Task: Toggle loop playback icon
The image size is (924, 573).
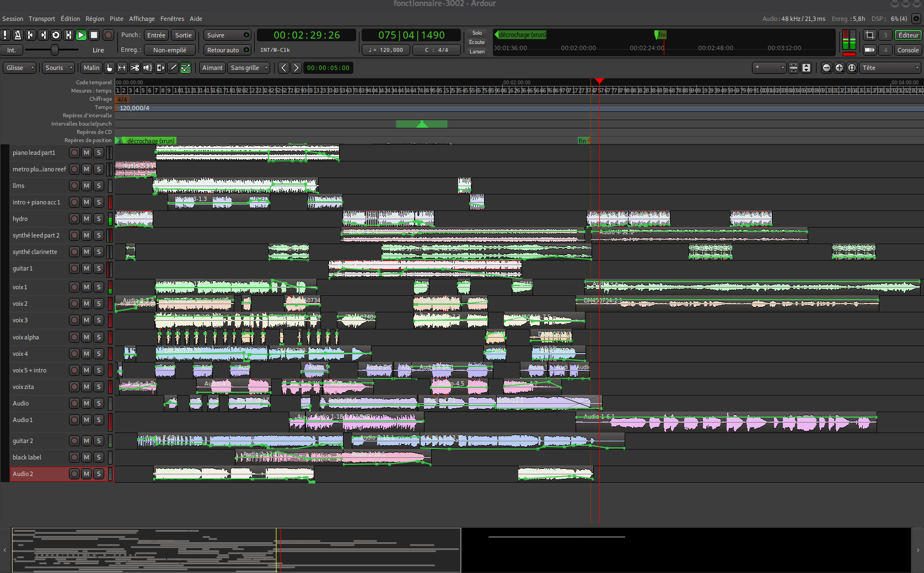Action: click(56, 35)
